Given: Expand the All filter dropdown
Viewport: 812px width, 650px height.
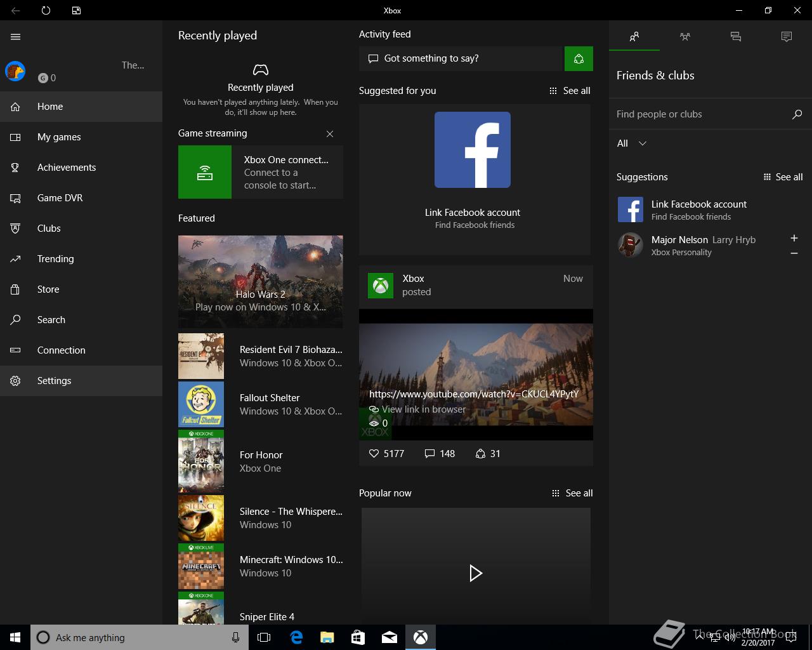Looking at the screenshot, I should coord(632,143).
